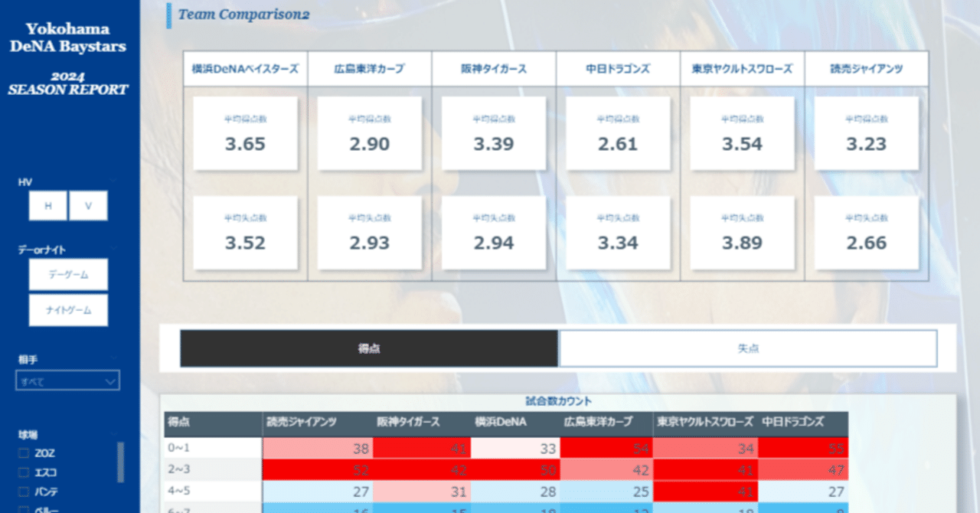Select the 0~1 row label
Screen dimensions: 980x513
pyautogui.click(x=213, y=448)
